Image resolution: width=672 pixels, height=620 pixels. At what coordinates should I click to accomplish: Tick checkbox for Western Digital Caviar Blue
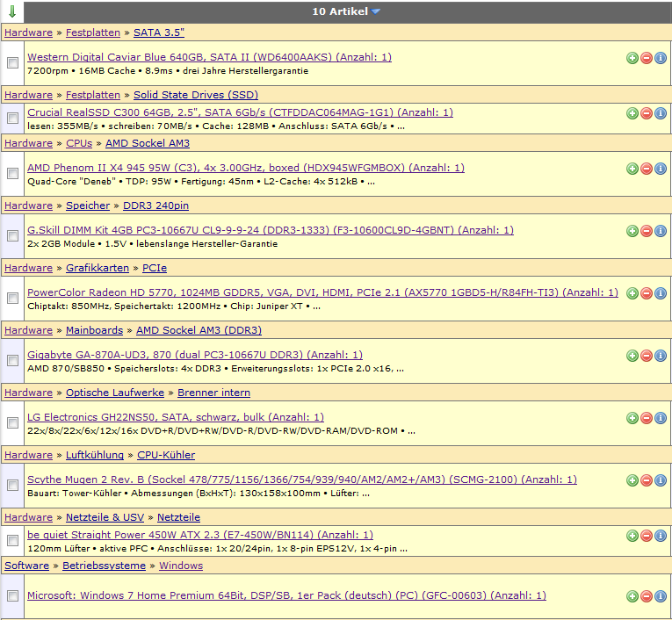click(x=13, y=62)
